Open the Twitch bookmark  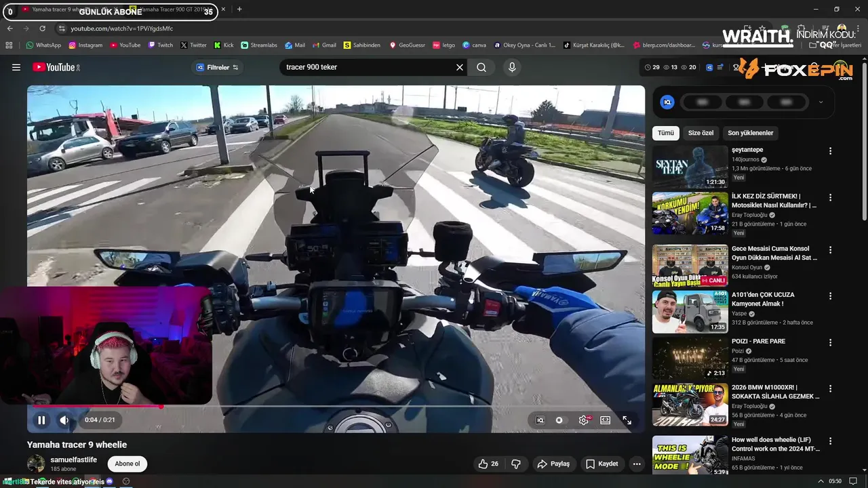(x=160, y=45)
